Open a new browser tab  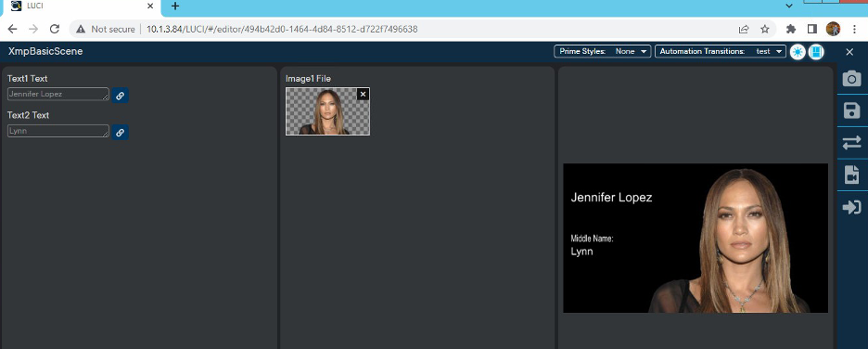(x=175, y=6)
